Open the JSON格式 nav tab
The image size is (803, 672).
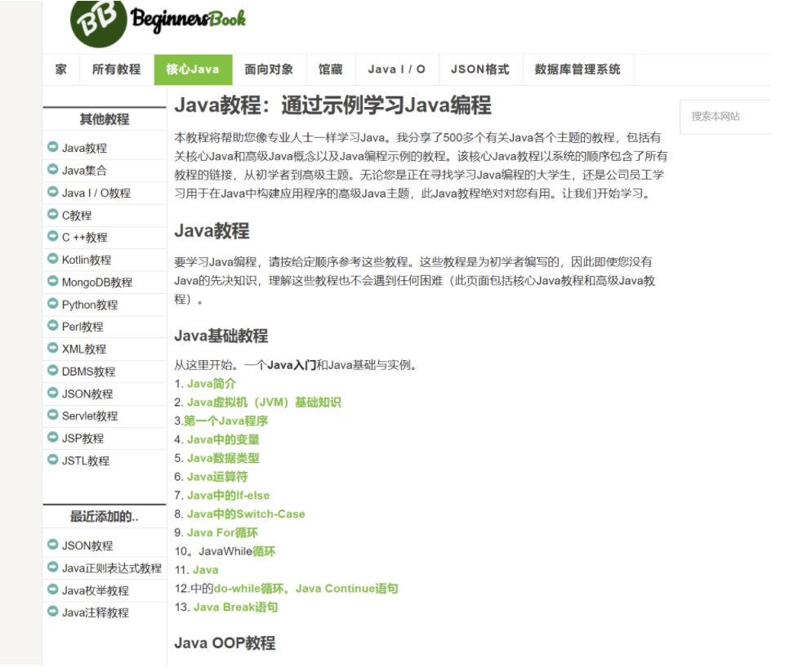pos(481,69)
